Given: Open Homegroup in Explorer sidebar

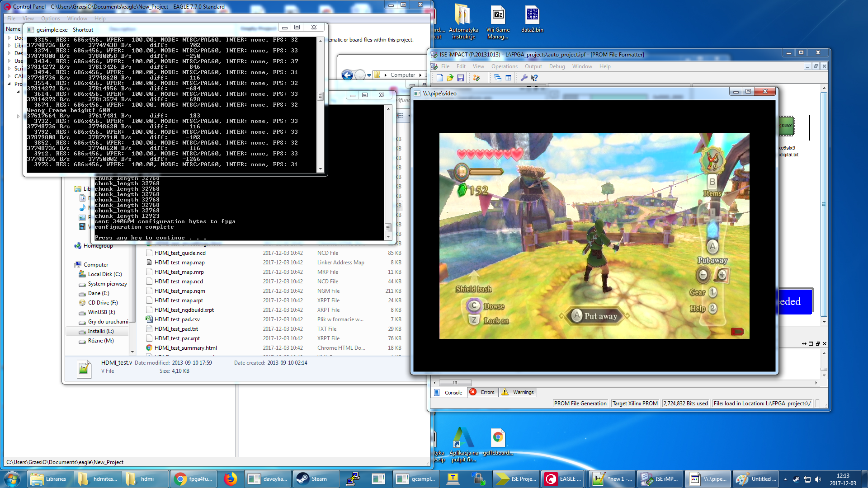Looking at the screenshot, I should click(94, 246).
